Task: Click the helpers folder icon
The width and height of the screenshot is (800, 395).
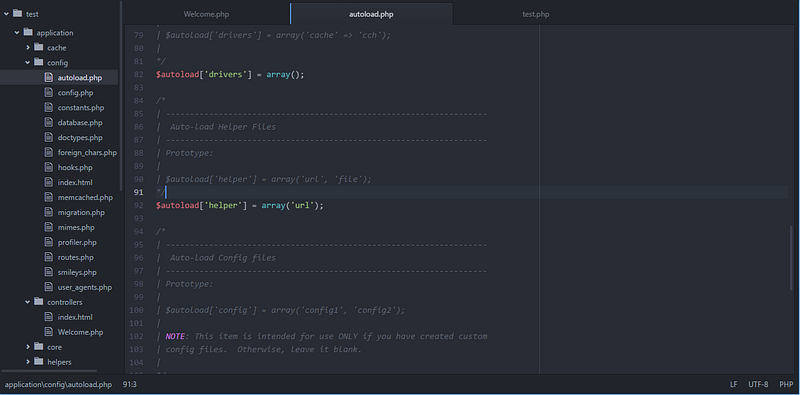Action: [x=38, y=361]
